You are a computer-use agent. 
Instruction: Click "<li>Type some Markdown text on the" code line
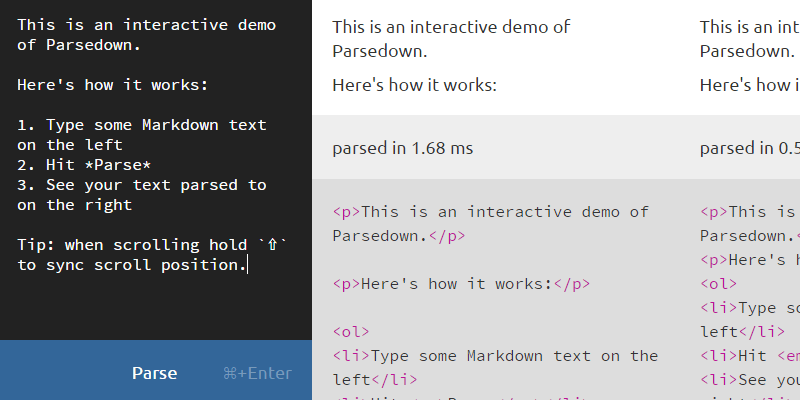tap(495, 355)
